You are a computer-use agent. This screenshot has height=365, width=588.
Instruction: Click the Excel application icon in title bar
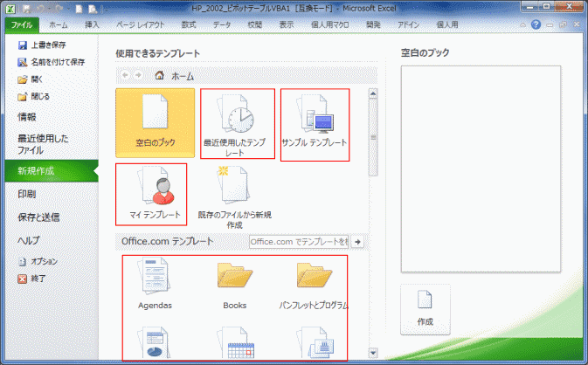pyautogui.click(x=10, y=8)
